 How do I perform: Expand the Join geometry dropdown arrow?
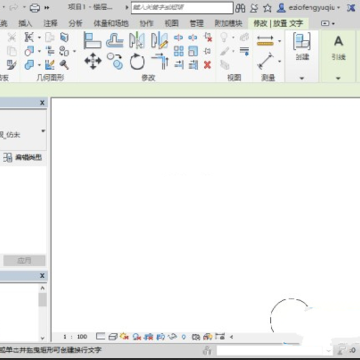[39, 65]
